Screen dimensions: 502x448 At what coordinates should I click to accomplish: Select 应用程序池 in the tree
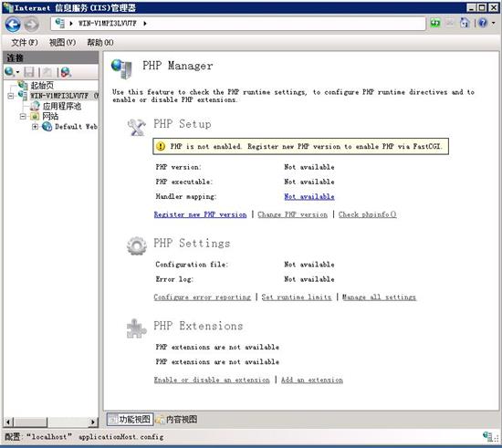click(x=62, y=106)
